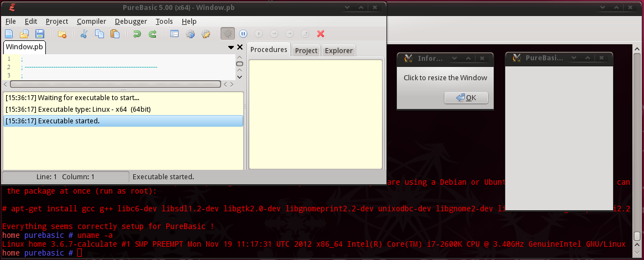Select log entry 'Executable type: Linux - x64'
Viewport: 644px width, 260px height.
[123, 110]
